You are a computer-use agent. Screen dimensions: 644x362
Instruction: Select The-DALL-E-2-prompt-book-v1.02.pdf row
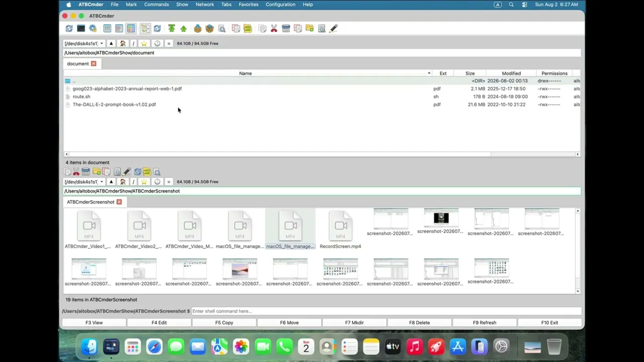(322, 105)
